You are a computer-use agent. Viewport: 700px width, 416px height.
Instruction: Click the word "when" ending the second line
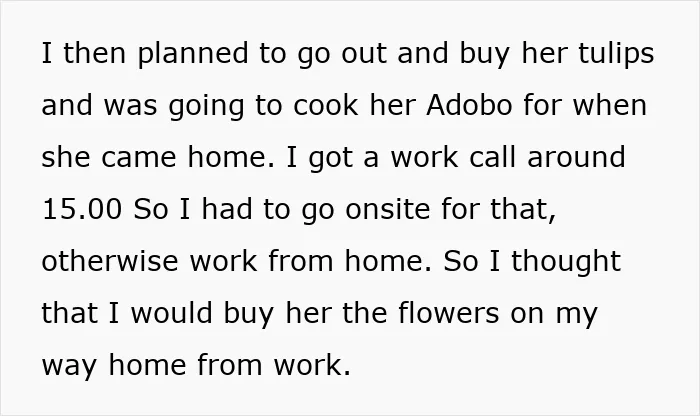coord(609,105)
